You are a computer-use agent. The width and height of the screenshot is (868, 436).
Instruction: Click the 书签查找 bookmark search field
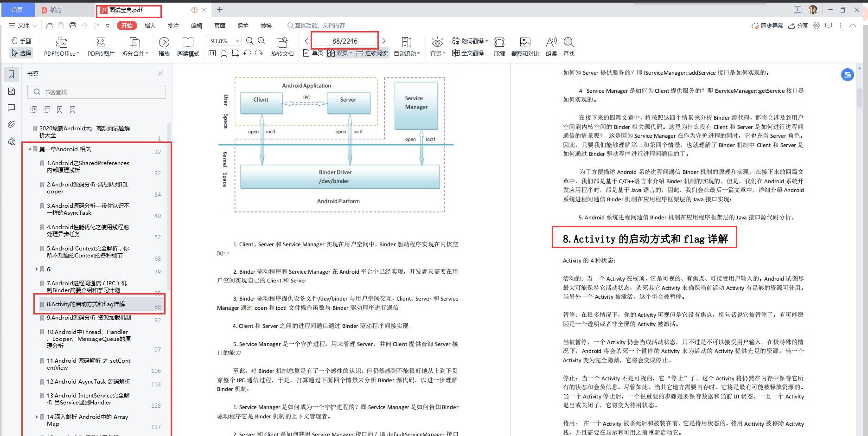coord(96,92)
